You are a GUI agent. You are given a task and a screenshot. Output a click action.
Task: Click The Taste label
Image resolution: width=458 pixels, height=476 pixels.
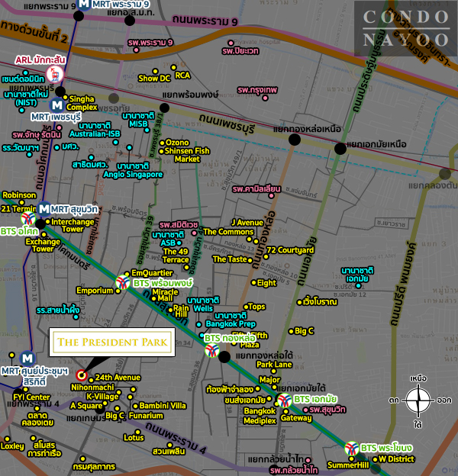pyautogui.click(x=230, y=259)
